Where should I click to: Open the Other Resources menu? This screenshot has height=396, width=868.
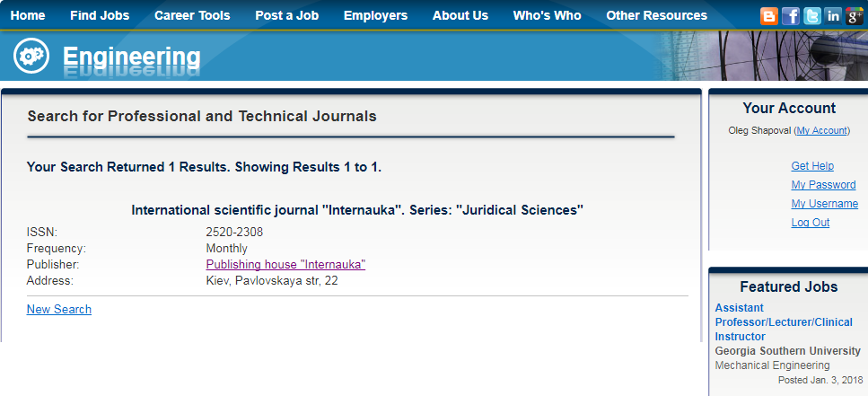tap(656, 15)
